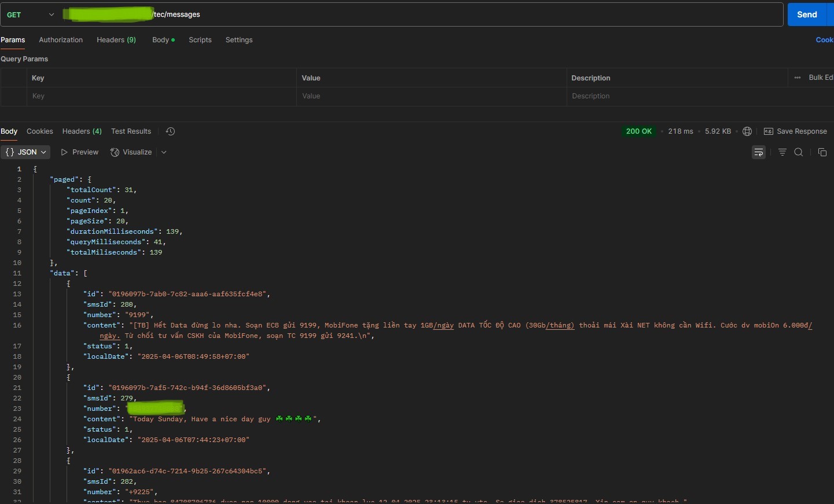The height and width of the screenshot is (504, 834).
Task: Open the response history icon
Action: (170, 131)
